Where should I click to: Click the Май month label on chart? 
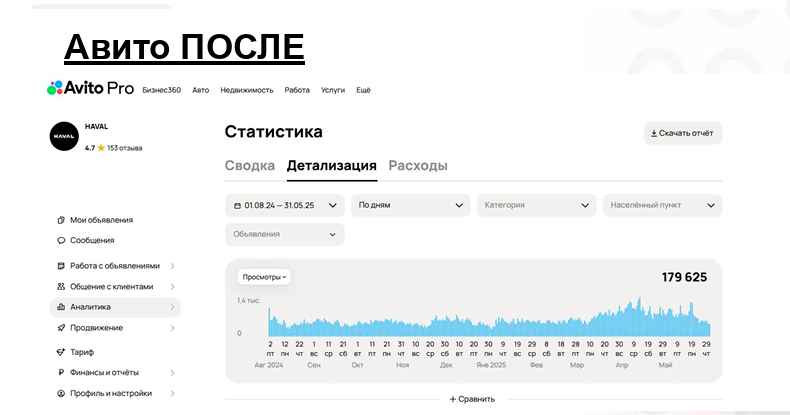pyautogui.click(x=666, y=365)
